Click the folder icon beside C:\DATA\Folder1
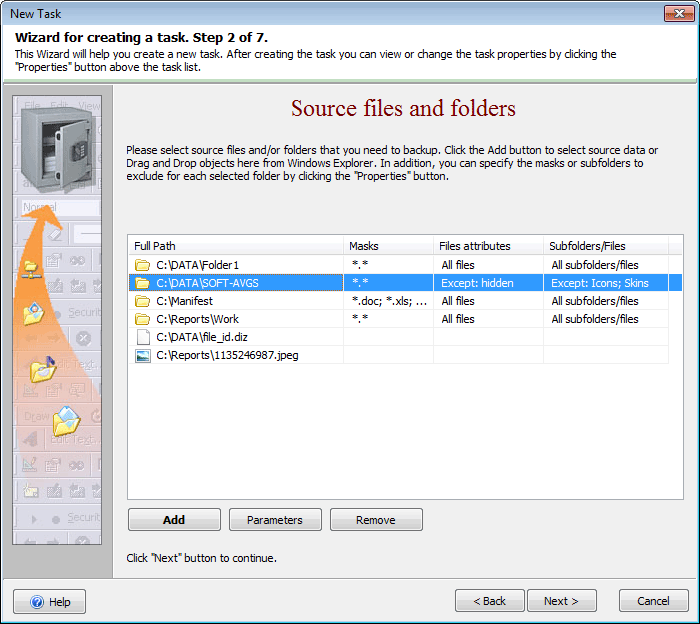The height and width of the screenshot is (624, 700). tap(142, 265)
